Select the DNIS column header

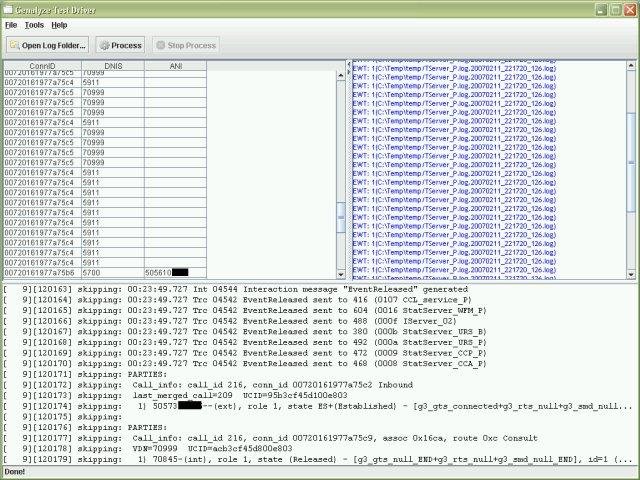click(113, 66)
